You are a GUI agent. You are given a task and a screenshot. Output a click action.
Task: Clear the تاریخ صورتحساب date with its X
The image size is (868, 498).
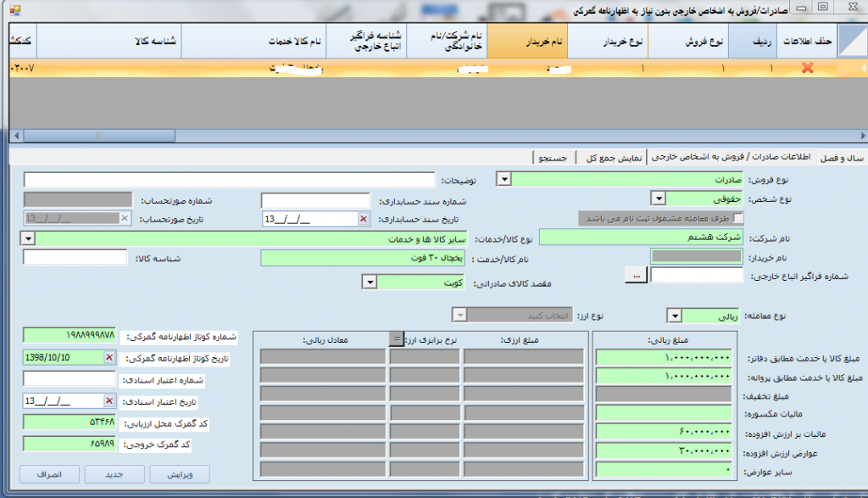125,218
